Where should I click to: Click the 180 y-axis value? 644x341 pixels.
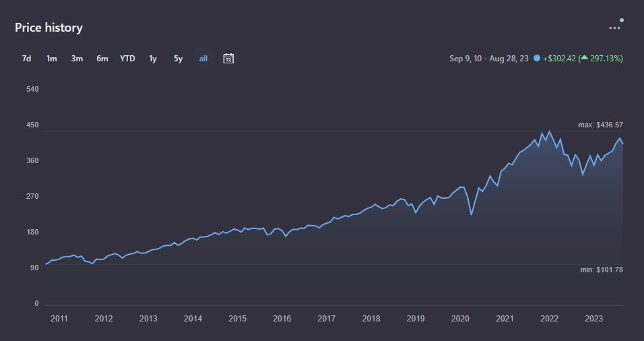pyautogui.click(x=32, y=232)
